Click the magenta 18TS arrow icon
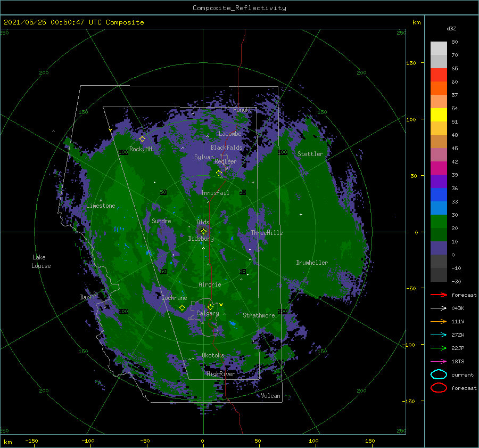The image size is (479, 448). tap(439, 362)
